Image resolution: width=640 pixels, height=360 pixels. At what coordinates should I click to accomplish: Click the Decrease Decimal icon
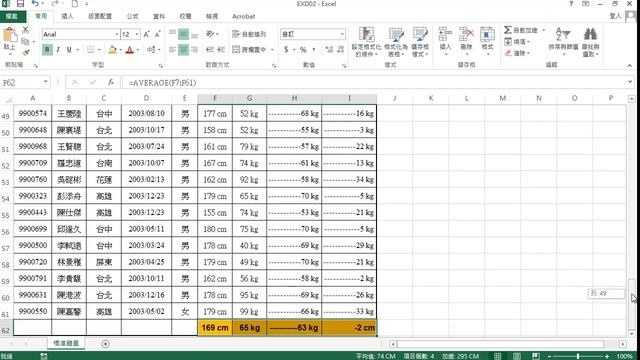[341, 50]
